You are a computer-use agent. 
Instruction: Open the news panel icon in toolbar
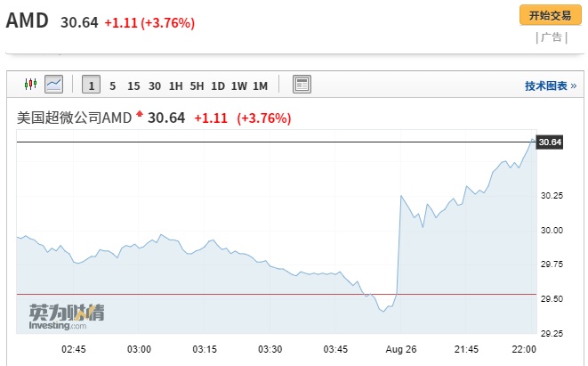302,85
